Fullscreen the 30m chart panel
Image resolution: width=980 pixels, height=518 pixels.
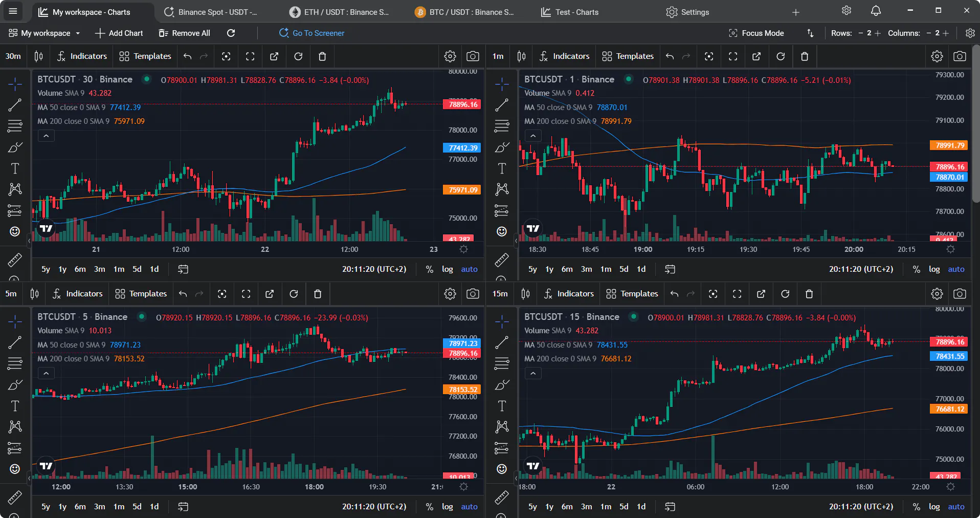coord(250,56)
